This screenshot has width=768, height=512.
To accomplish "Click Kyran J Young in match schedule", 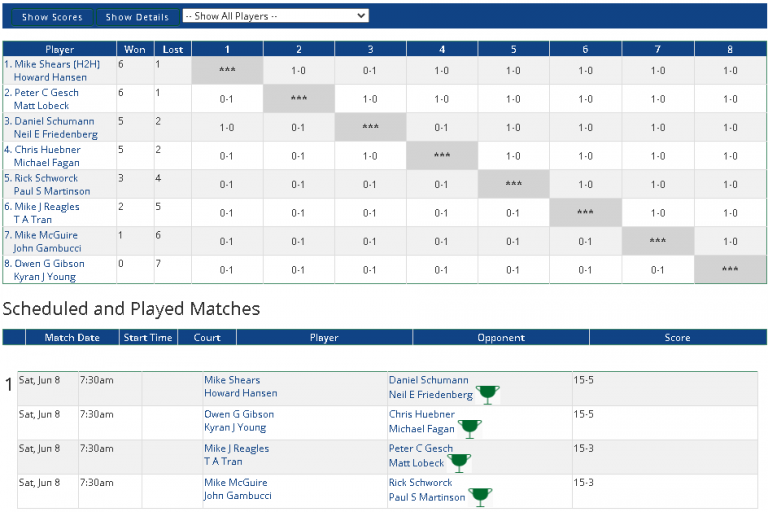I will point(235,428).
